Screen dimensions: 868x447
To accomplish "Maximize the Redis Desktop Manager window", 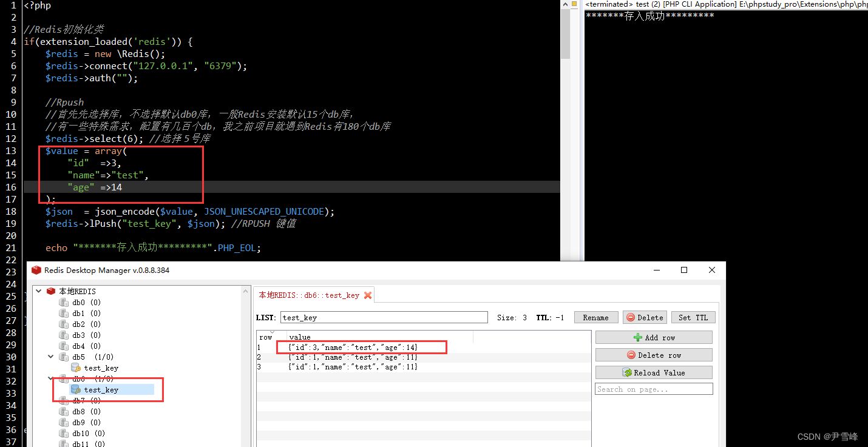I will [684, 270].
